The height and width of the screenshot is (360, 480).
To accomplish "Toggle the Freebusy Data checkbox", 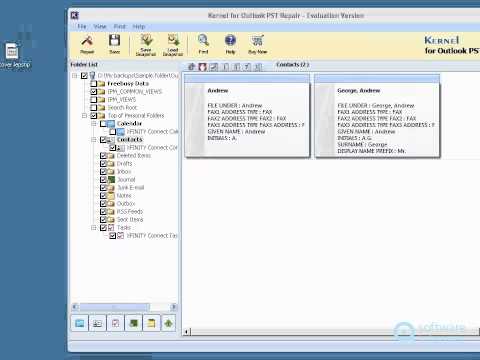I will pyautogui.click(x=94, y=84).
